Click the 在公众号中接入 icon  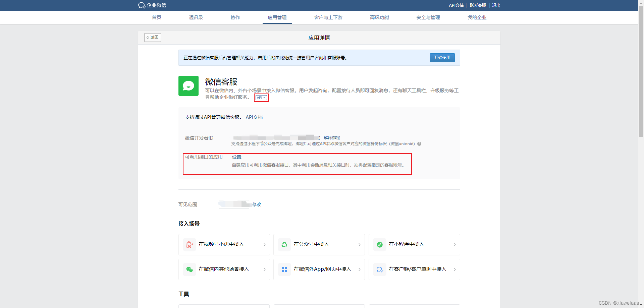tap(284, 245)
